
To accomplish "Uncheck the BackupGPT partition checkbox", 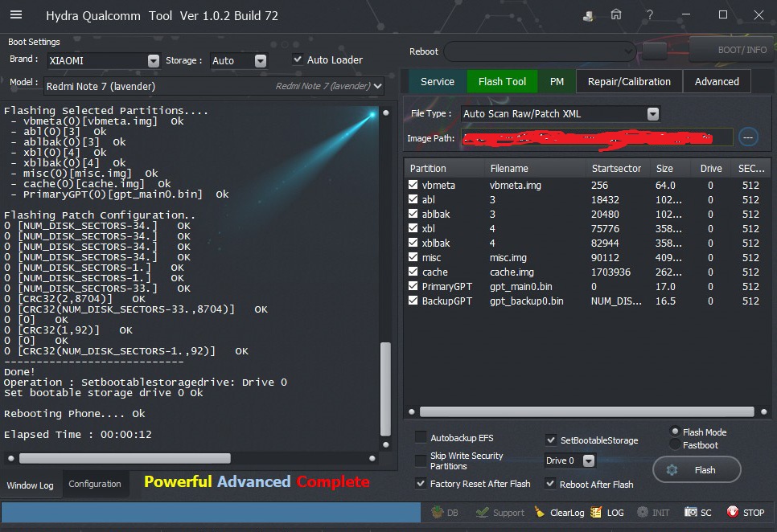I will click(x=413, y=301).
